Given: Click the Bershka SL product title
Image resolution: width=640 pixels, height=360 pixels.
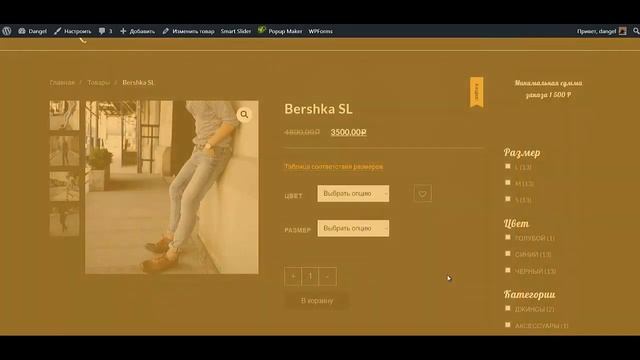Looking at the screenshot, I should 318,109.
